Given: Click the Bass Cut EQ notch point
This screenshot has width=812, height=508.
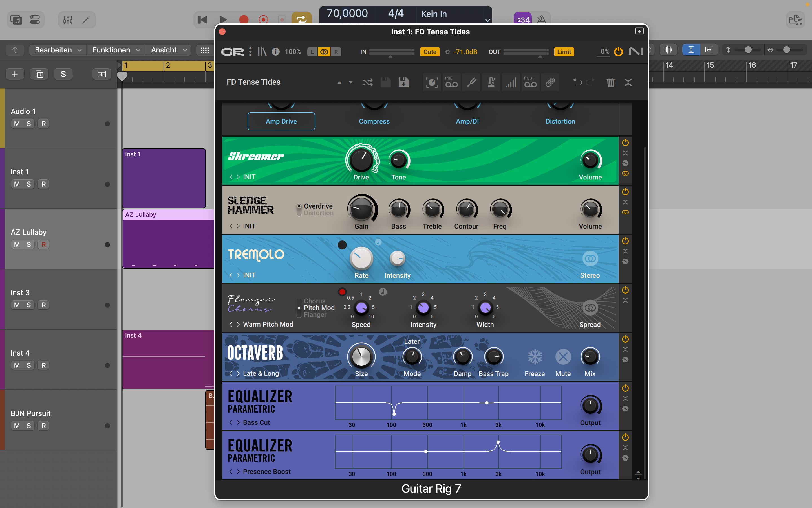Looking at the screenshot, I should coord(394,414).
